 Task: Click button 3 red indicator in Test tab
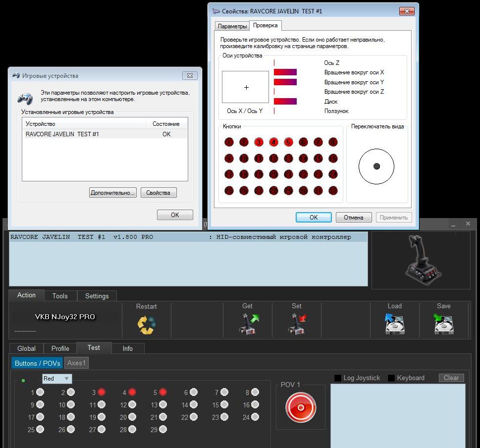(x=102, y=392)
